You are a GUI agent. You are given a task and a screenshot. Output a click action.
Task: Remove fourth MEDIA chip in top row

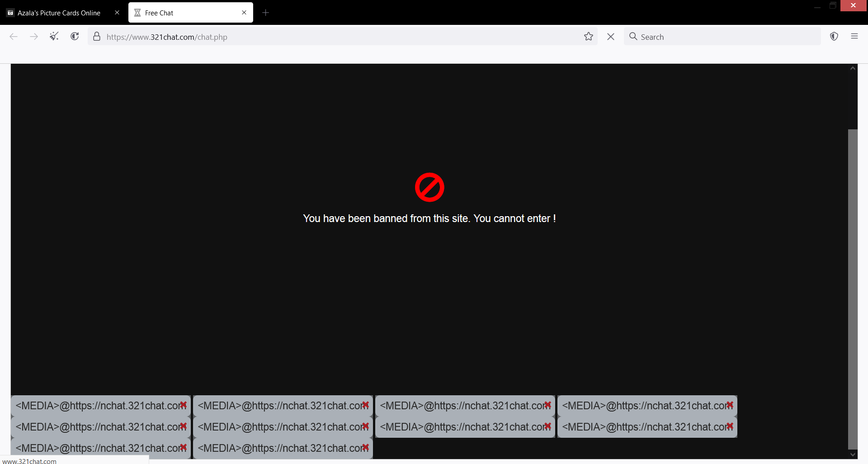coord(730,405)
